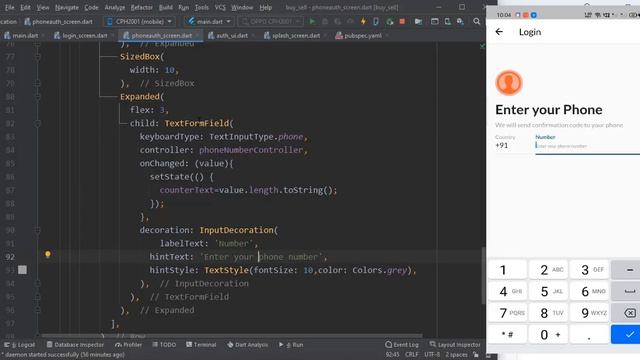Collapse the Expanded widget fold on line 80
This screenshot has height=360, width=640.
37,97
